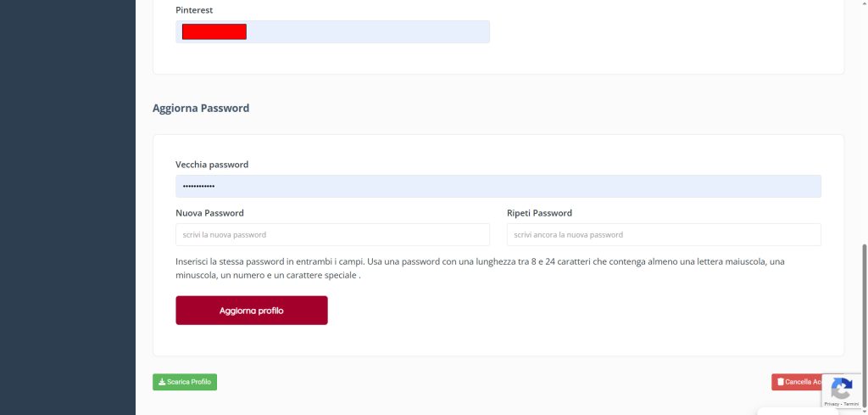Click the reCAPTCHA logo badge
The image size is (868, 415).
(x=841, y=390)
